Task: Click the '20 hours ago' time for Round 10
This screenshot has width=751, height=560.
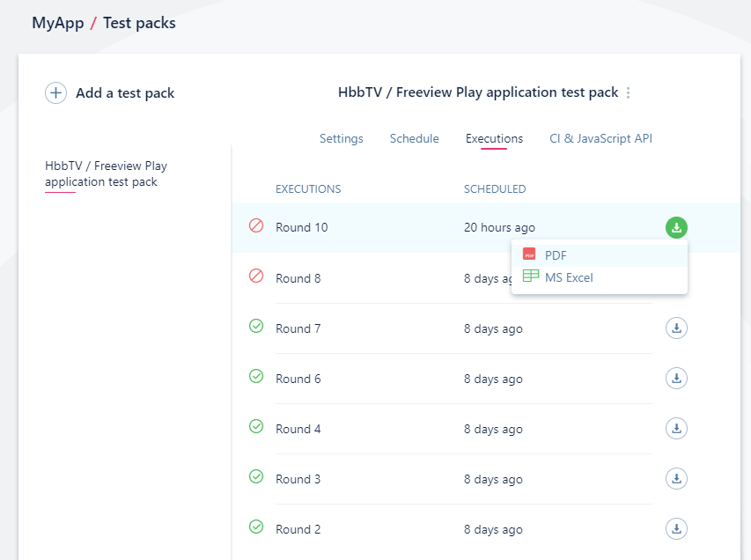Action: coord(499,227)
